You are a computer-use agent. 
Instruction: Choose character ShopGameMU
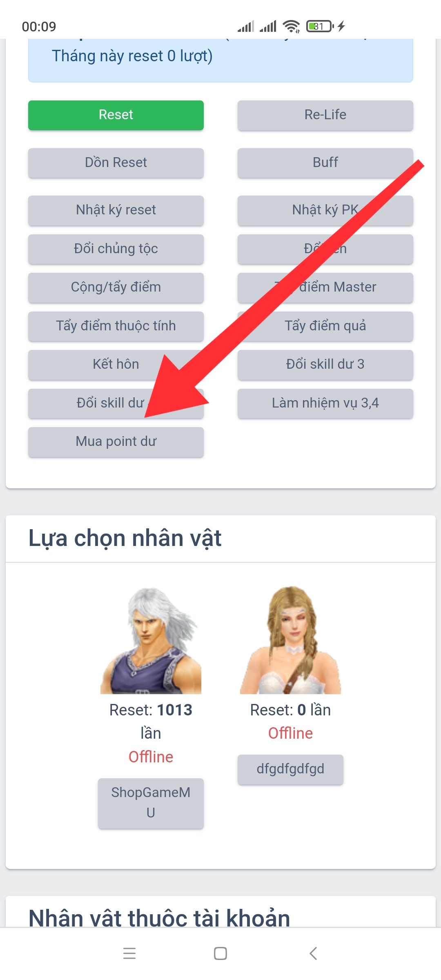click(151, 803)
